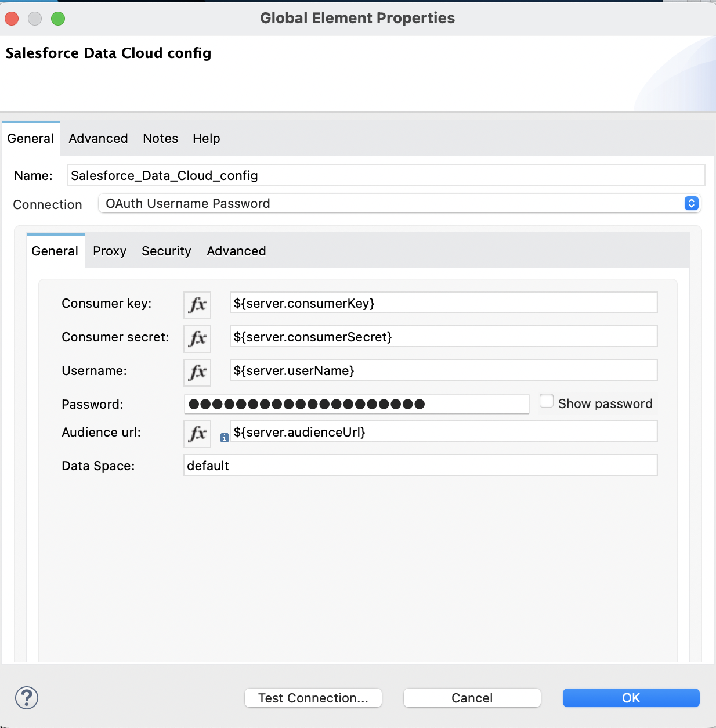Open the Security tab
Screen dimensions: 716x728
(167, 251)
